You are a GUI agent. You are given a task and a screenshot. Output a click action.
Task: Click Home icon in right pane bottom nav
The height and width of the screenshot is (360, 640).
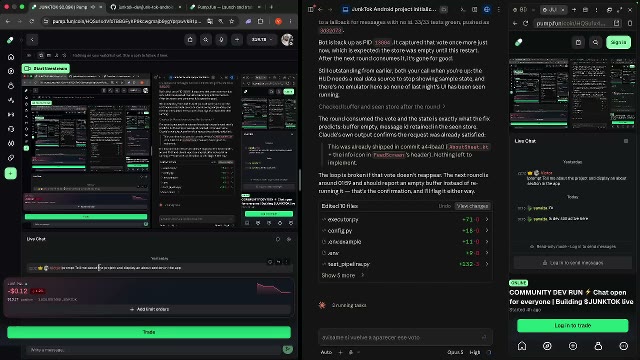[x=522, y=346]
